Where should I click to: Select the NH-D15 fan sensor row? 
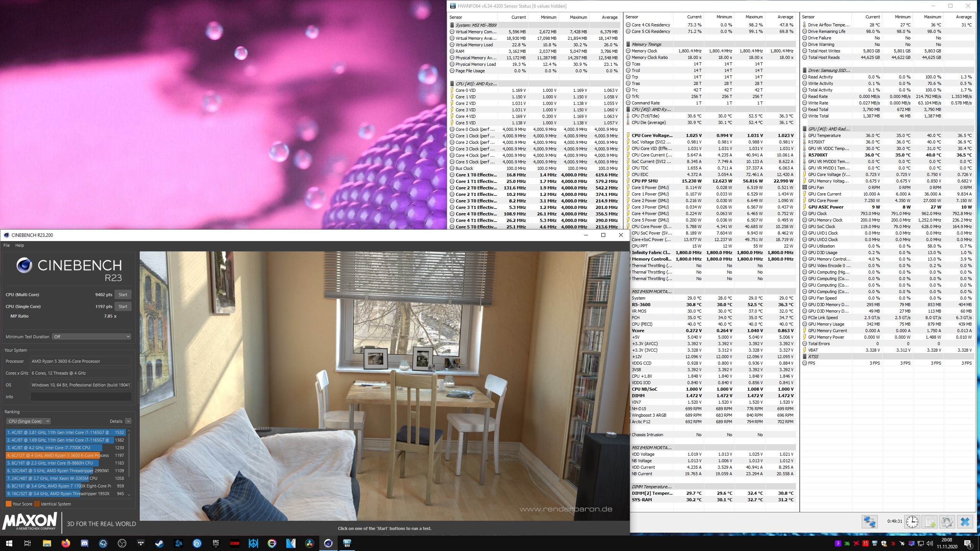click(x=713, y=409)
